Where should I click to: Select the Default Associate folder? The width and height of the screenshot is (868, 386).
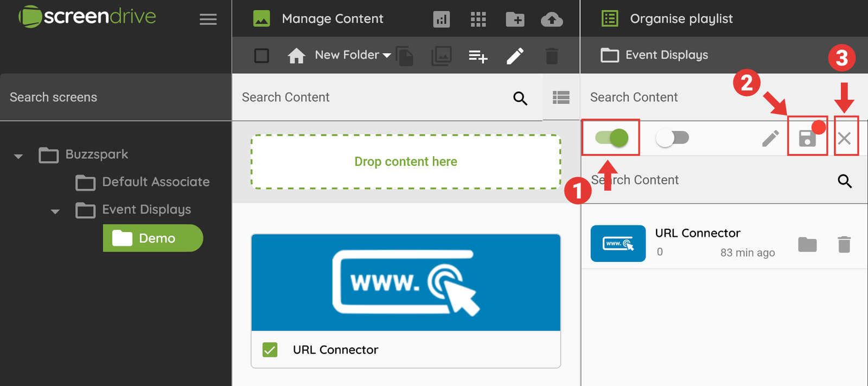pyautogui.click(x=155, y=182)
